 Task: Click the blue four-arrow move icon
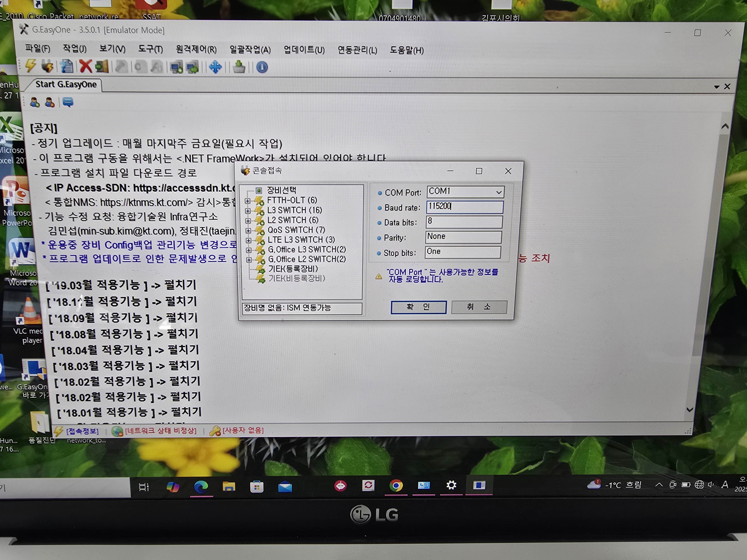(x=215, y=68)
